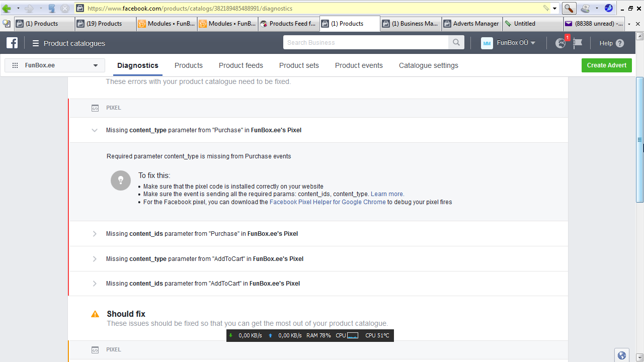Screen dimensions: 644x362
Task: Reload the page with the refresh icon
Action: pyautogui.click(x=52, y=9)
